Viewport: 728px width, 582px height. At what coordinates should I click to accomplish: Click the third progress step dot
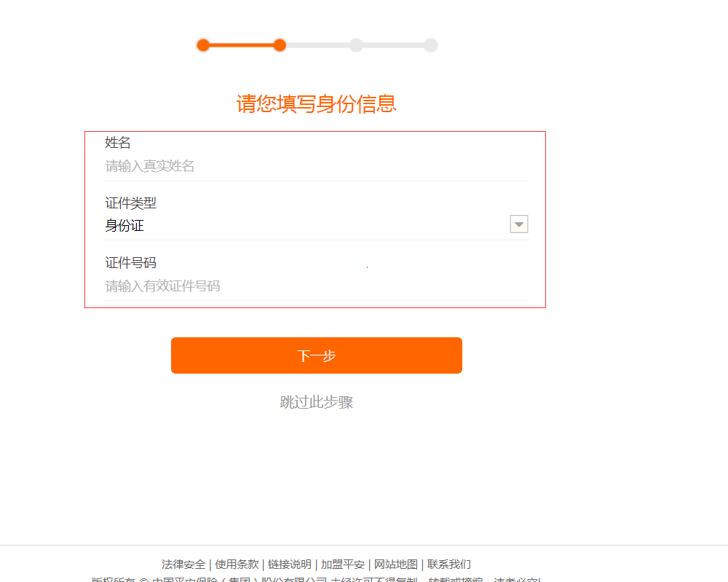(356, 45)
